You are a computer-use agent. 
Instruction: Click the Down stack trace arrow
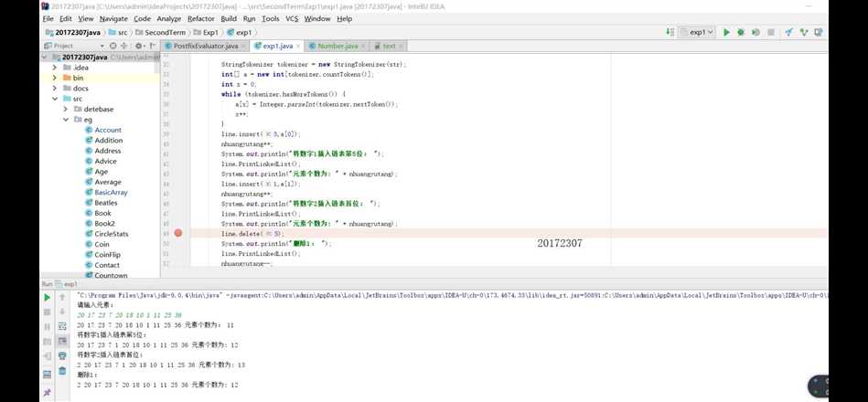[x=62, y=312]
